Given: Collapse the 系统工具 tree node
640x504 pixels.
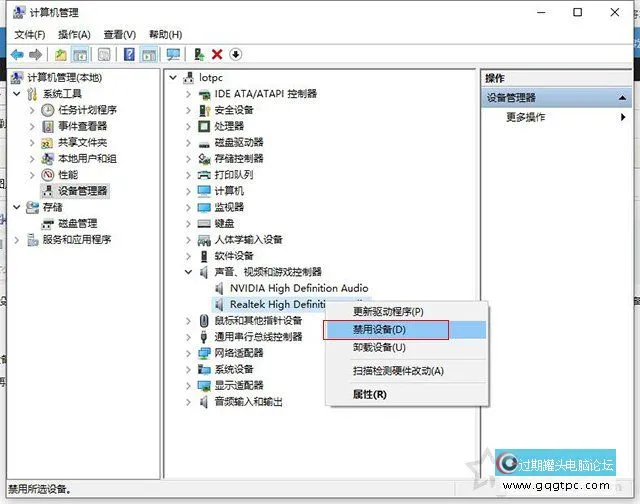Looking at the screenshot, I should click(17, 93).
